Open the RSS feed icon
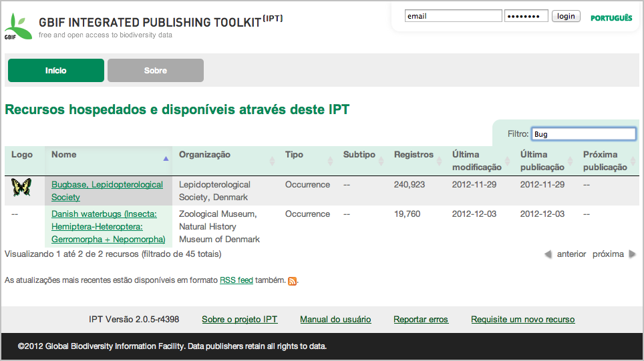The width and height of the screenshot is (644, 361). pos(292,281)
